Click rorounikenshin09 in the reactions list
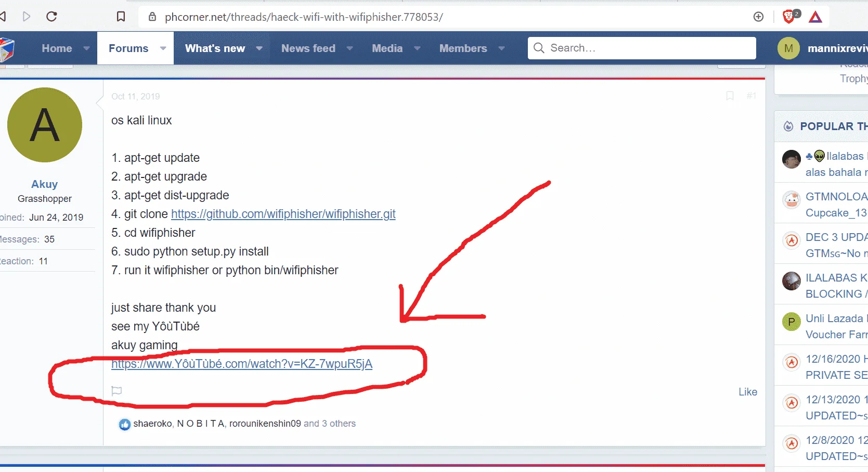Viewport: 868px width, 472px height. [x=265, y=424]
